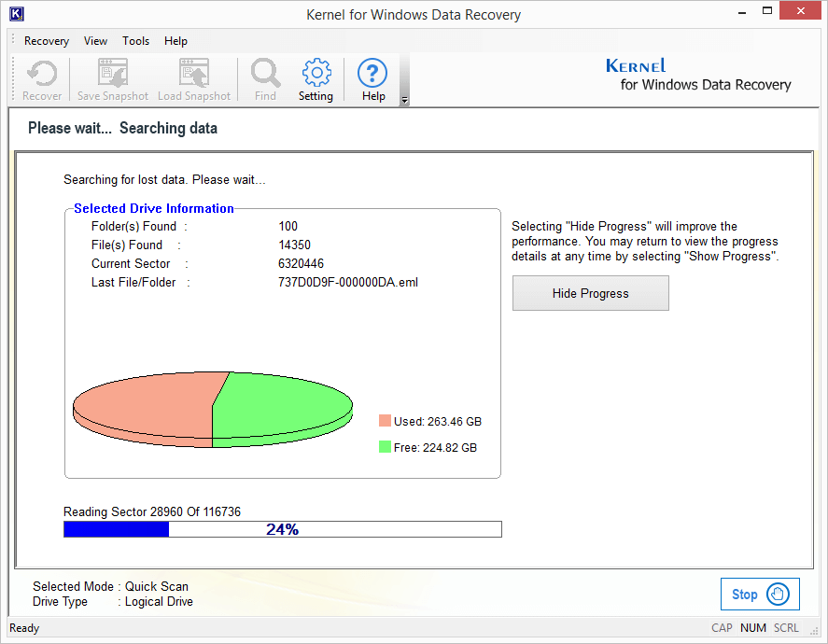
Task: Click the Ready status bar text
Action: point(24,628)
